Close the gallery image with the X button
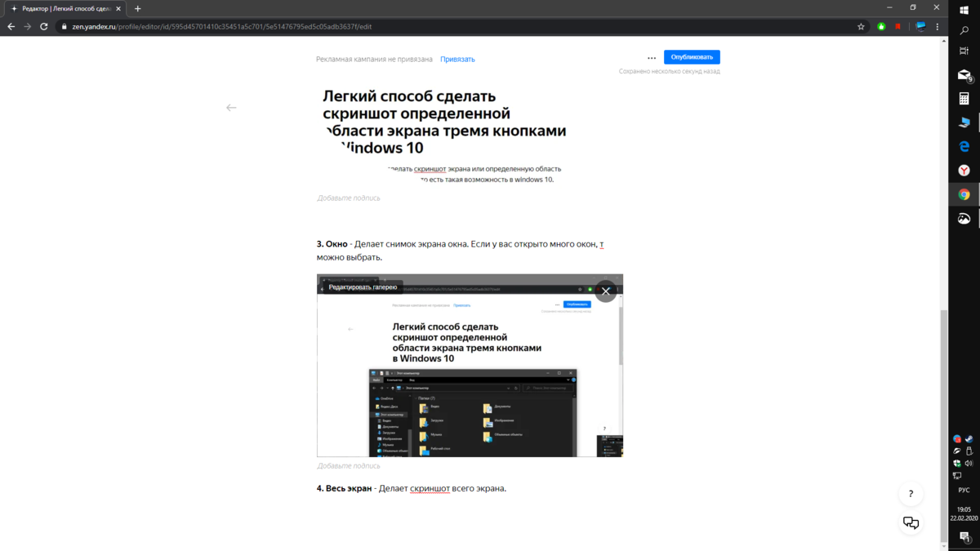The height and width of the screenshot is (551, 980). pyautogui.click(x=605, y=291)
